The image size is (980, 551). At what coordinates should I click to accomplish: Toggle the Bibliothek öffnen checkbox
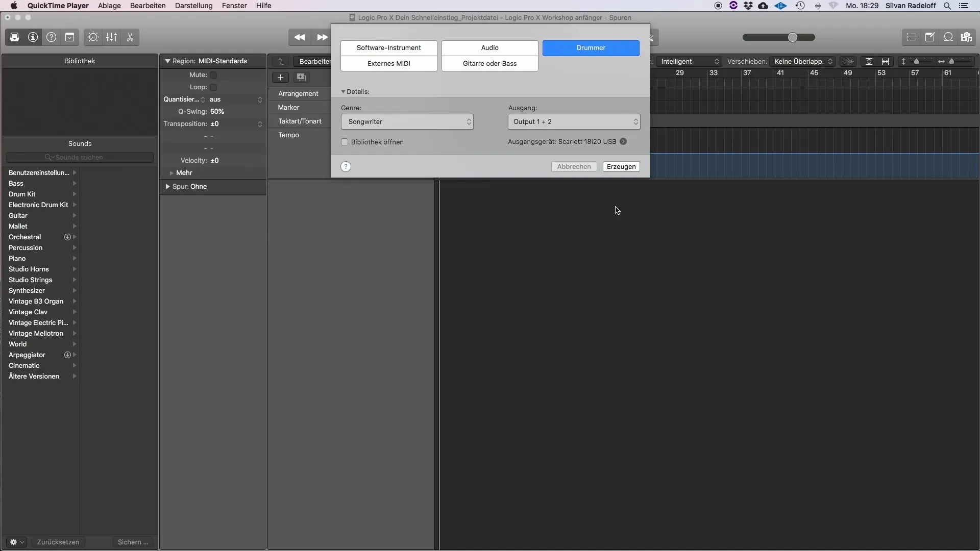coord(345,142)
